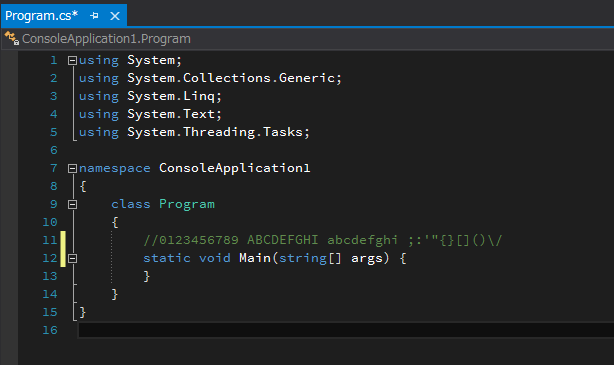Click 'System.Linq' on line 3
The width and height of the screenshot is (614, 365).
pyautogui.click(x=171, y=96)
